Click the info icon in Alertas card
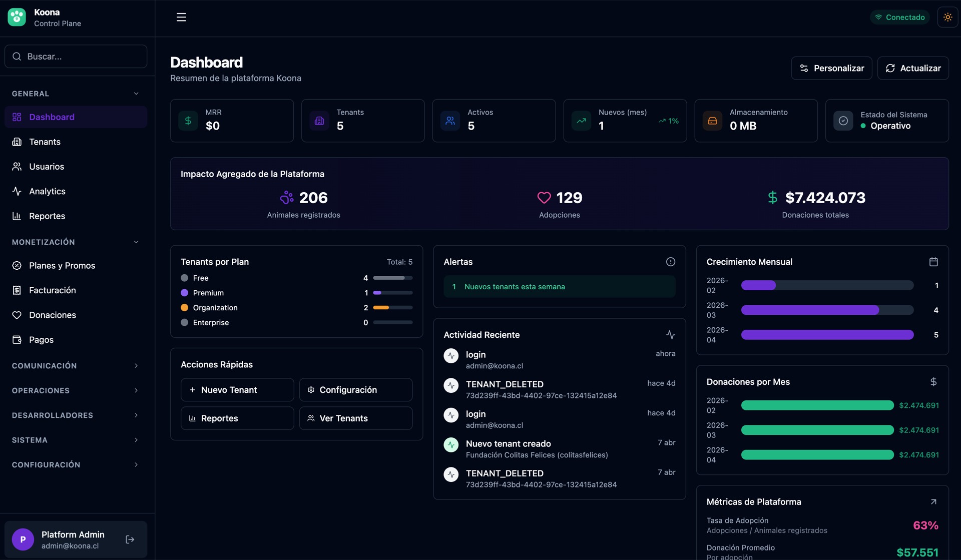 click(x=670, y=262)
